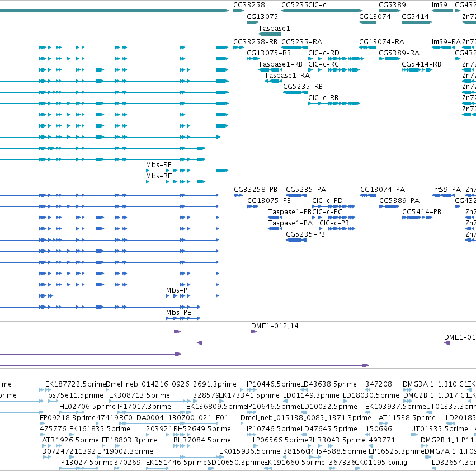Click the LD43638.5prime EST label
The image size is (476, 471).
[328, 384]
